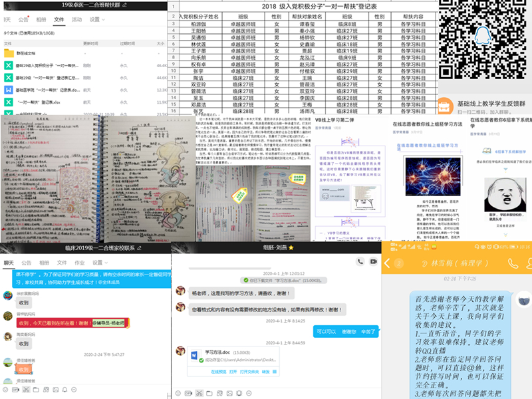Viewport: 532px width, 399px height.
Task: Switch to the 作业 tab in 家校联系 group
Action: coord(80,261)
